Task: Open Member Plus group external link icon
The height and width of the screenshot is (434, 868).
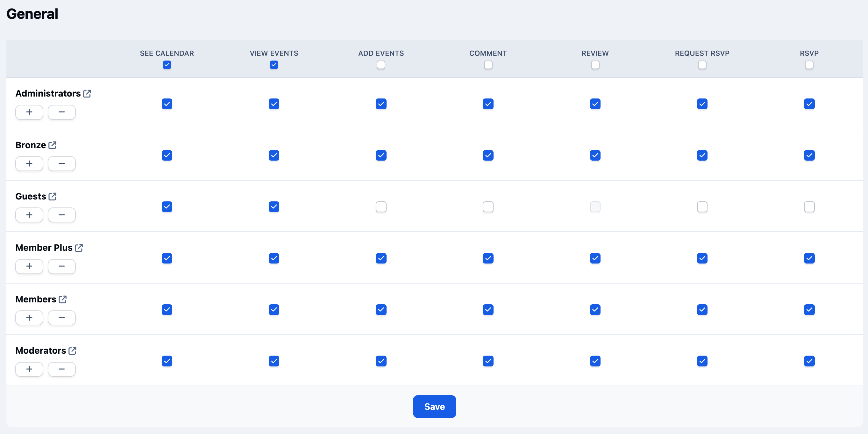Action: 79,248
